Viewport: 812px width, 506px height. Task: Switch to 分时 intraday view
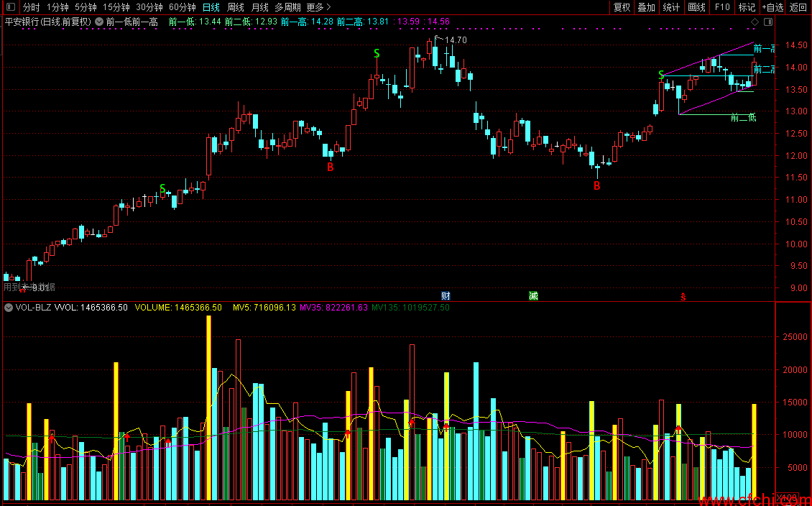point(32,7)
